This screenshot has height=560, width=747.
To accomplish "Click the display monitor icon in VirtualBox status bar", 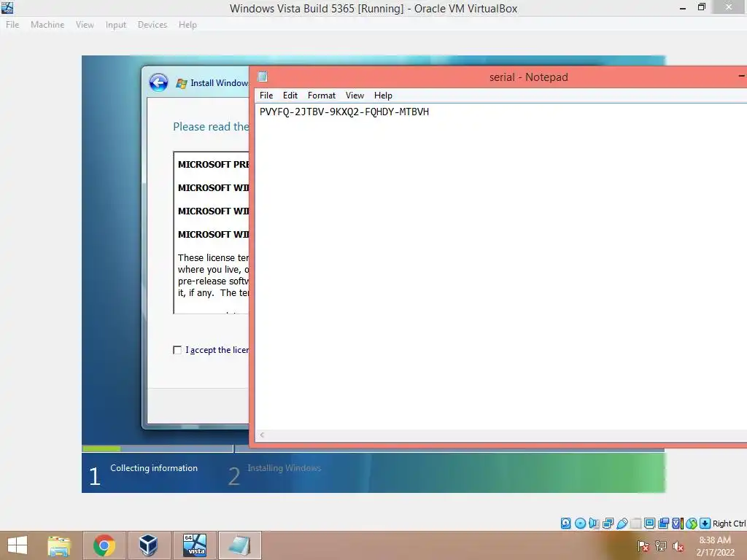I will (x=649, y=524).
